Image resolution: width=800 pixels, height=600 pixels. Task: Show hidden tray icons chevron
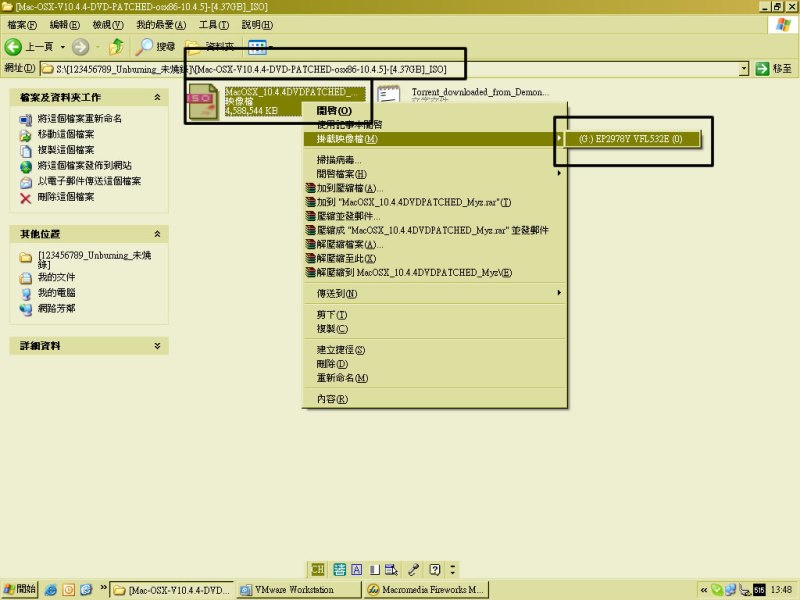pyautogui.click(x=704, y=590)
